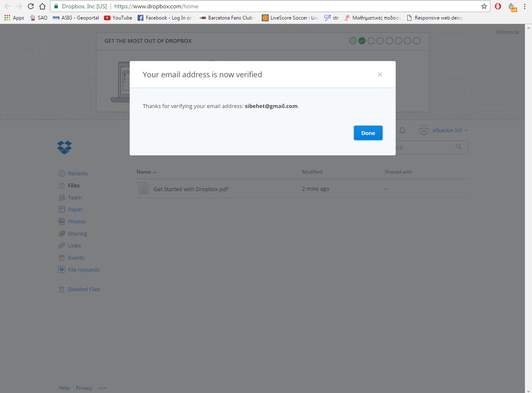Screen dimensions: 532x393
Task: Click the Dropbox logo icon
Action: 64,147
